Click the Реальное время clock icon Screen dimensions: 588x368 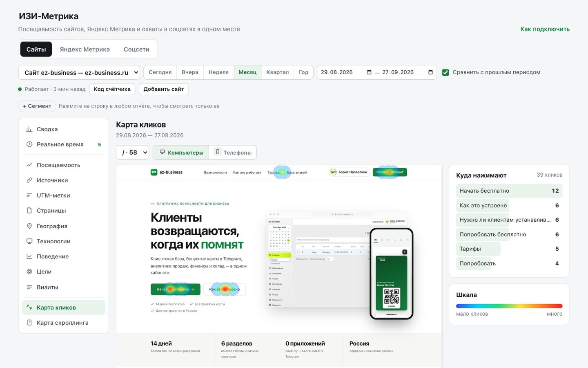tap(29, 144)
